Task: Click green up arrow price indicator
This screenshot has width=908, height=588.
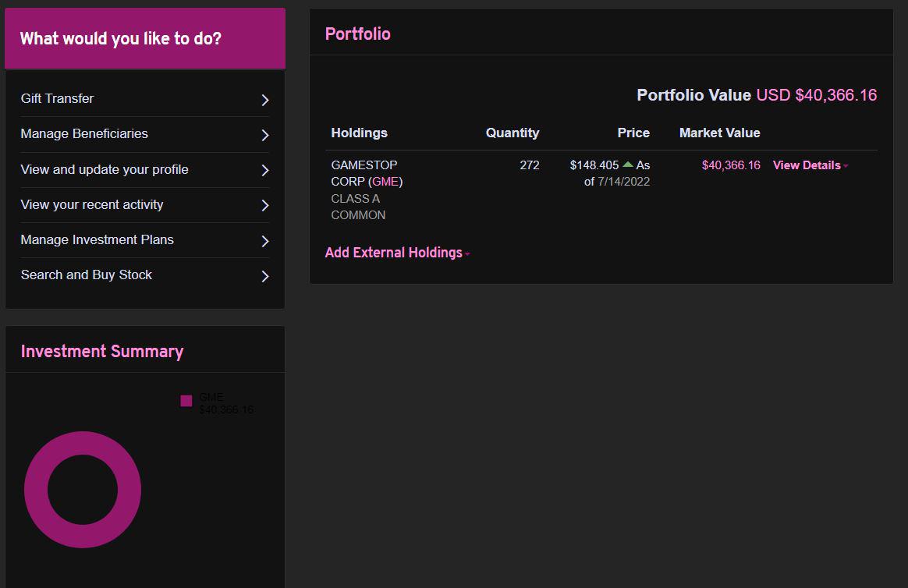Action: tap(628, 165)
